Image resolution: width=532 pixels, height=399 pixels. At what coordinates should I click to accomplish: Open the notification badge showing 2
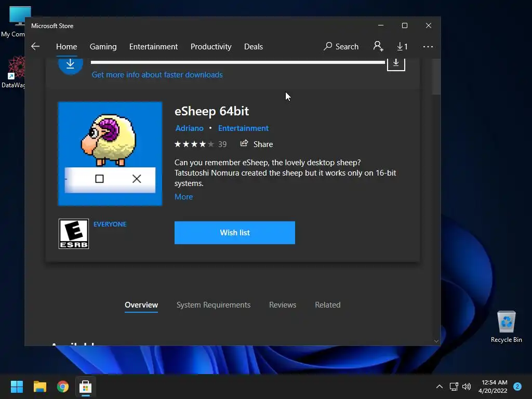point(517,387)
